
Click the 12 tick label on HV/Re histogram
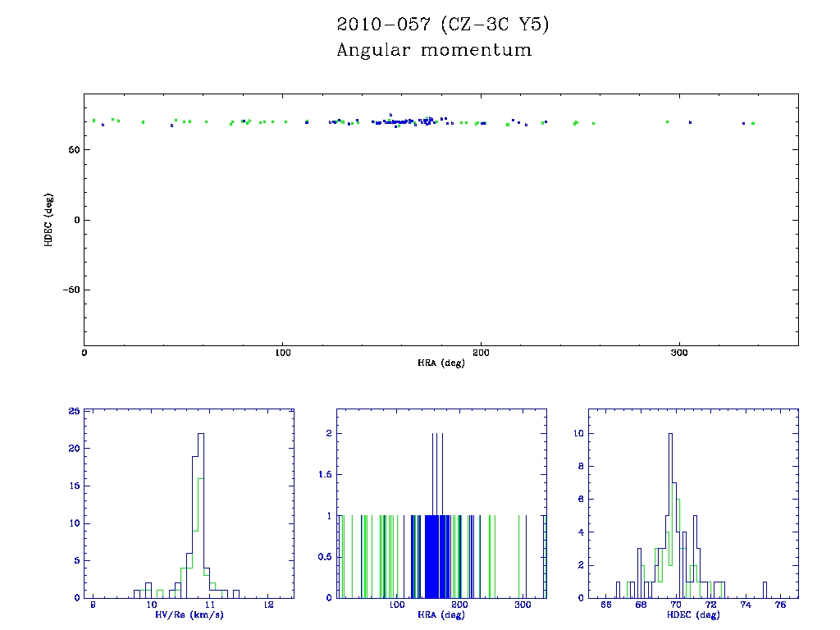(268, 605)
